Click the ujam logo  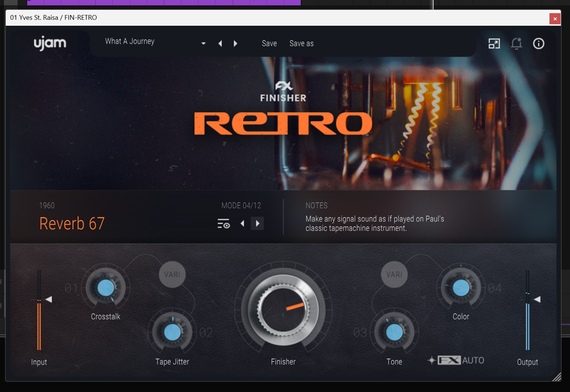[x=50, y=44]
